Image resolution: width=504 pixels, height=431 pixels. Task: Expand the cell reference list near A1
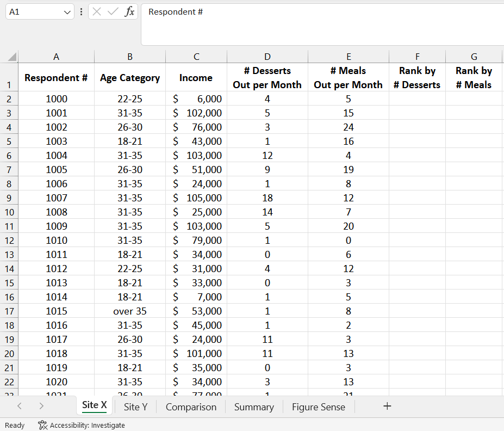pyautogui.click(x=67, y=11)
